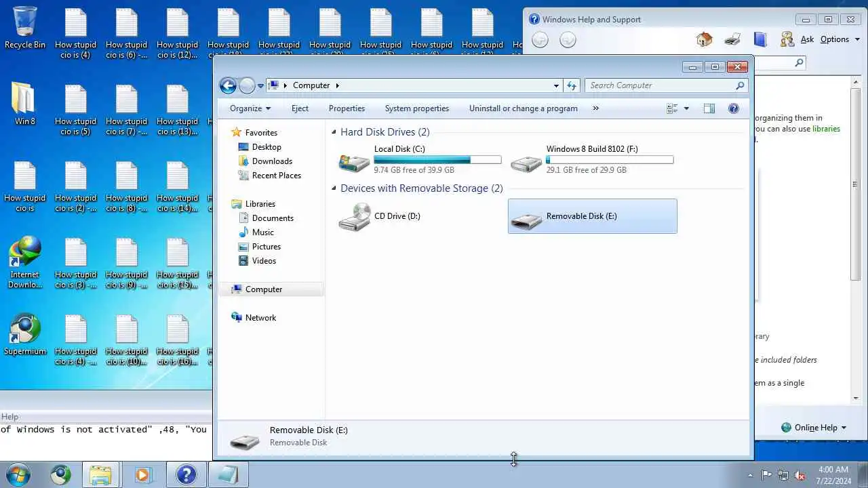Open the Options menu in Help window
Viewport: 868px width, 488px height.
click(x=840, y=39)
